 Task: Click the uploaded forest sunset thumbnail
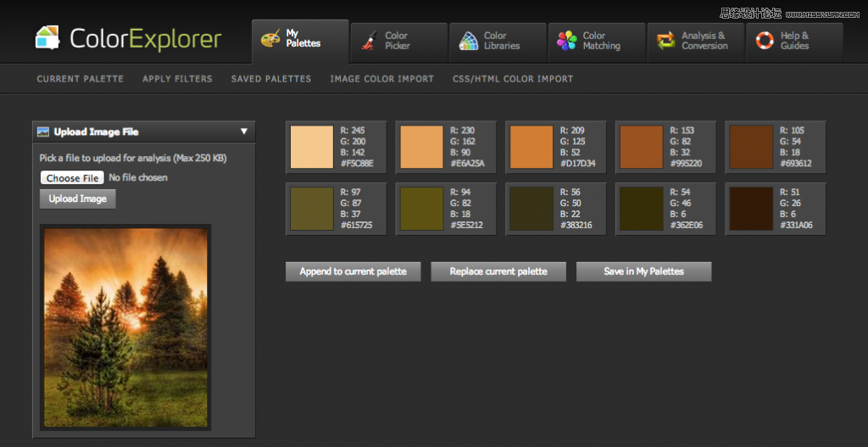125,327
